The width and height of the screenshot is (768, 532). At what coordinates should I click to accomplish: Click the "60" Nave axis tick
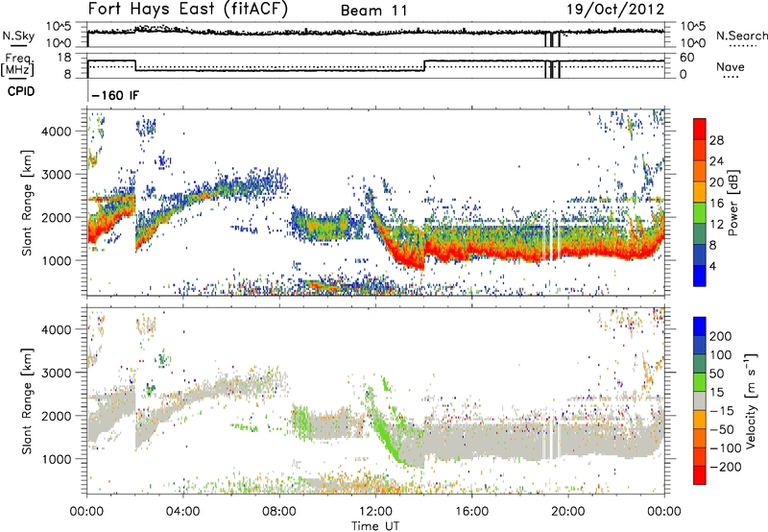tap(686, 58)
